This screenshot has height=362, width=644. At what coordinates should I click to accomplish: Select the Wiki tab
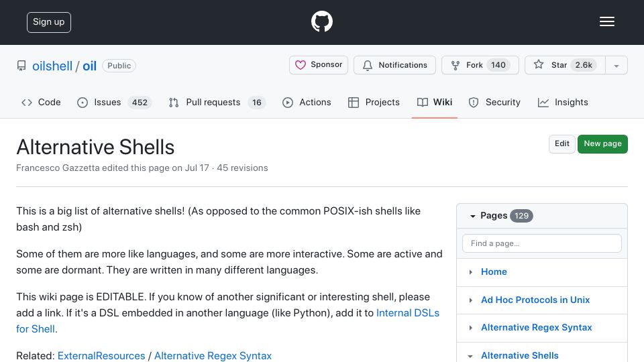pyautogui.click(x=435, y=102)
